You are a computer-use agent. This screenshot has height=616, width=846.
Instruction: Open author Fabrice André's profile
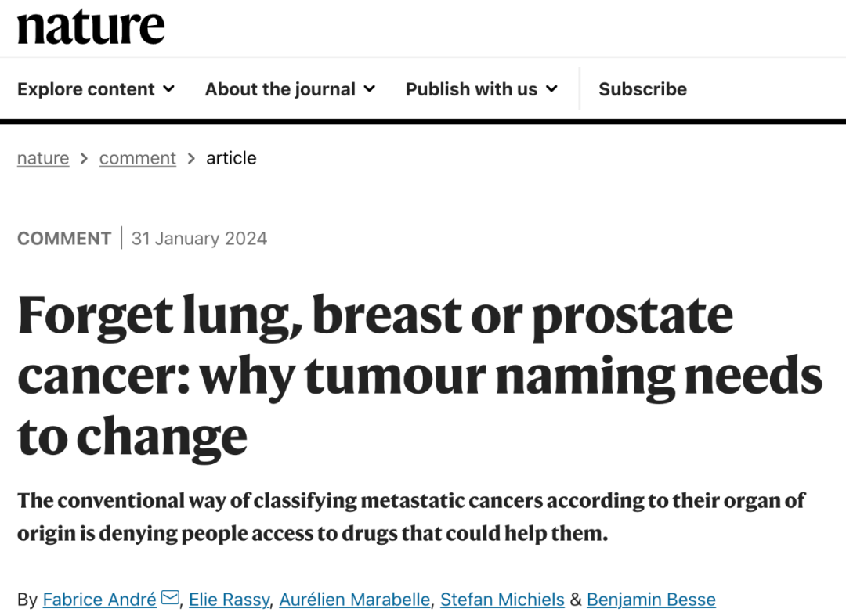point(99,600)
